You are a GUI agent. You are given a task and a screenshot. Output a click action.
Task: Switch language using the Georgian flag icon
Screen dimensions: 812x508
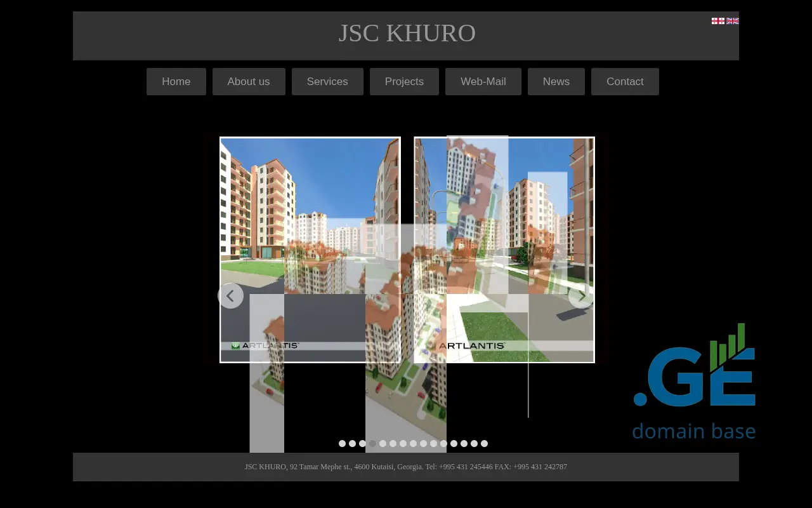coord(718,21)
